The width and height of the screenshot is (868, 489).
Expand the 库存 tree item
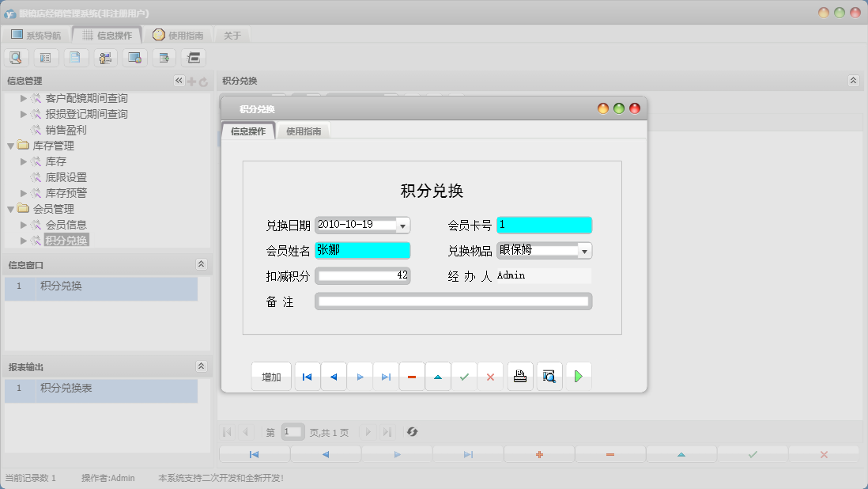[x=24, y=161]
